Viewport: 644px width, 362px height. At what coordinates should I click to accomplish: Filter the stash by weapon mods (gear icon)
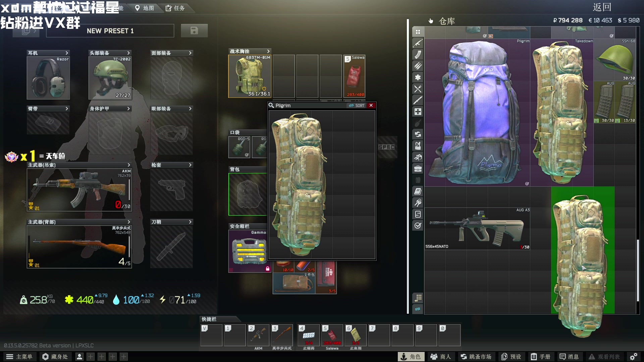418,77
